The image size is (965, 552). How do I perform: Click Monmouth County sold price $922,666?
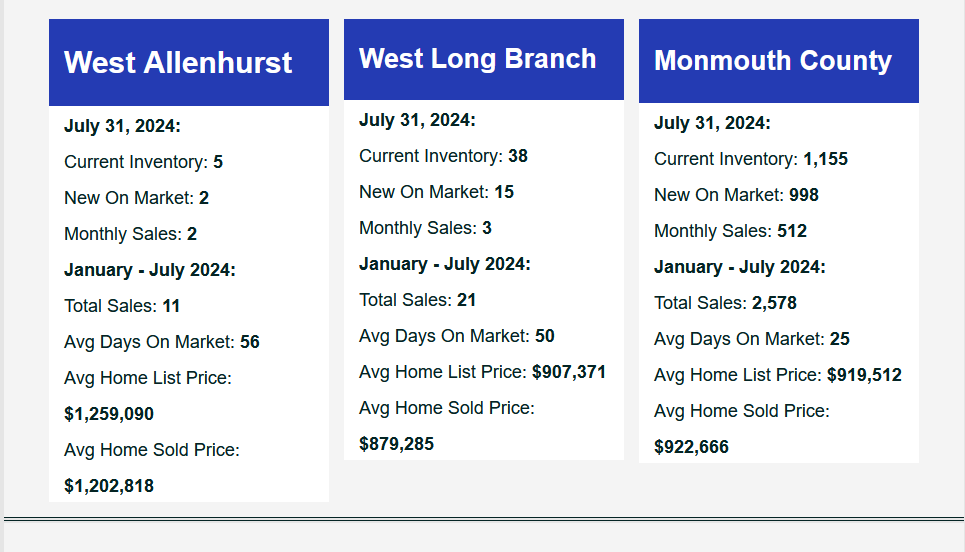click(x=691, y=447)
